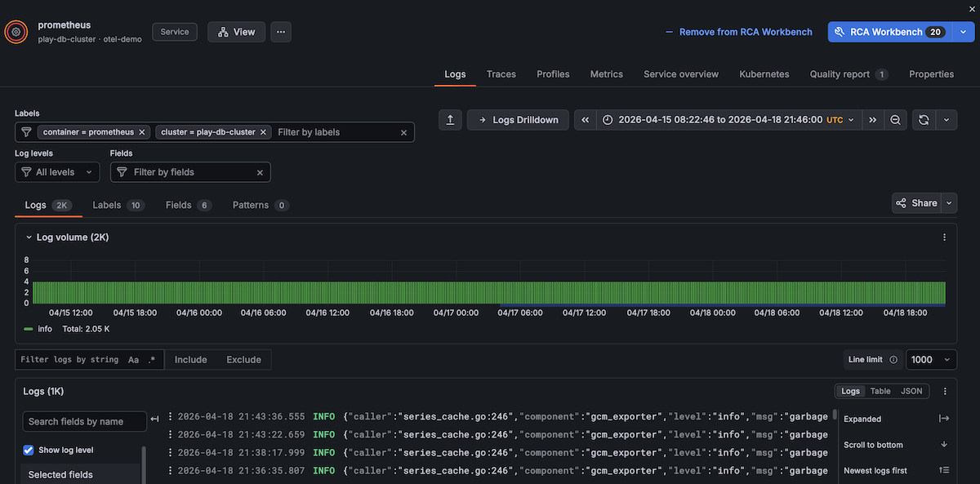The image size is (980, 484).
Task: Open the time range picker
Action: [x=729, y=120]
